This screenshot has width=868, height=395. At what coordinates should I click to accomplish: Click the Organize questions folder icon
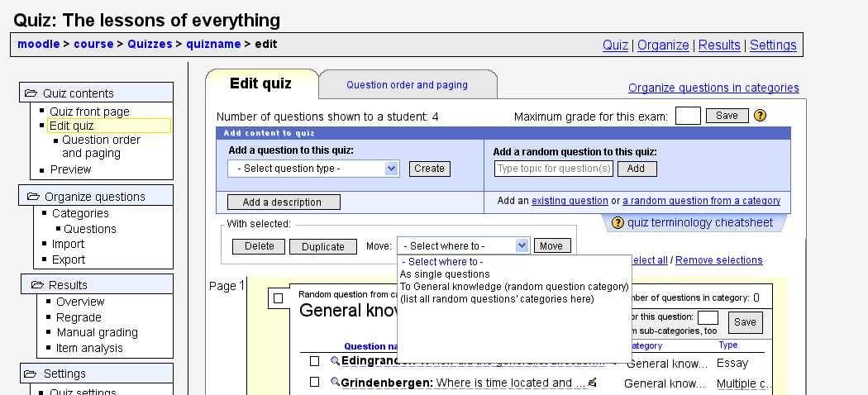[33, 197]
